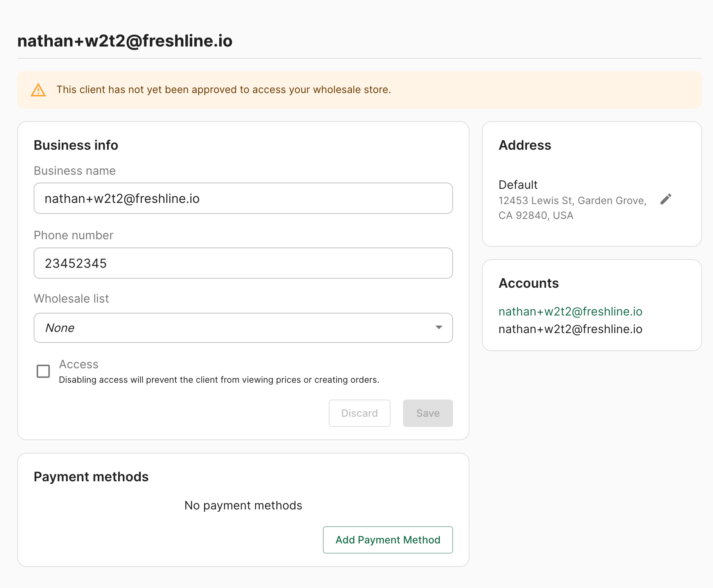Click the 'Phone number' field label
Screen dimensions: 713x588
tap(73, 235)
